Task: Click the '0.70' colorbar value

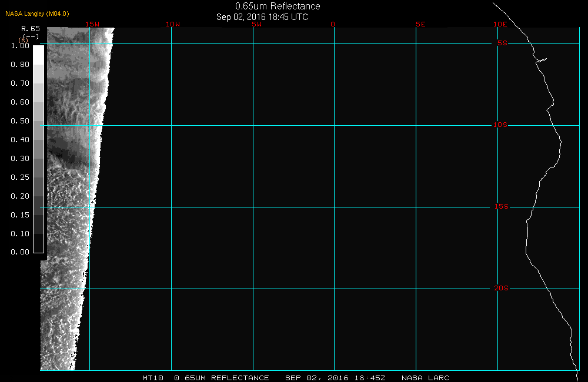Action: pyautogui.click(x=20, y=83)
